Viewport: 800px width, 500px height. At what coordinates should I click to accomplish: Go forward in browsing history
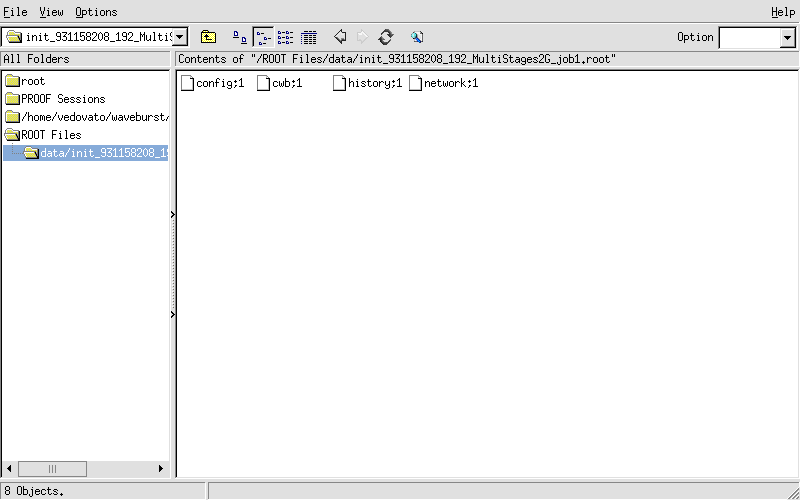pyautogui.click(x=362, y=37)
